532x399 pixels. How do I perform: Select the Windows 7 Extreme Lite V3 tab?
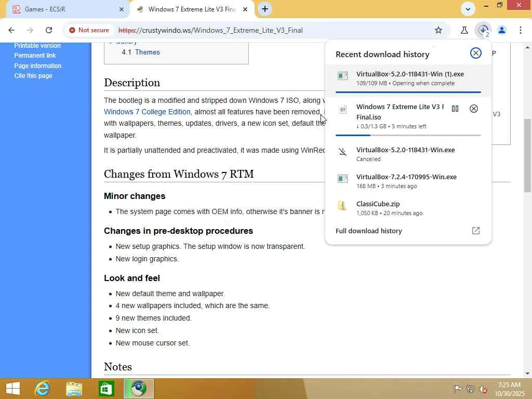(192, 9)
